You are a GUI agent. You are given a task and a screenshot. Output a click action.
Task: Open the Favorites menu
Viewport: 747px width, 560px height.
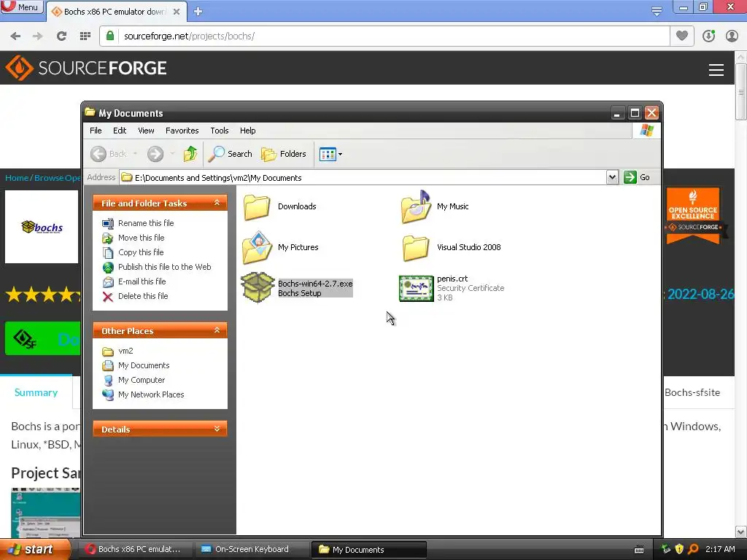point(182,131)
